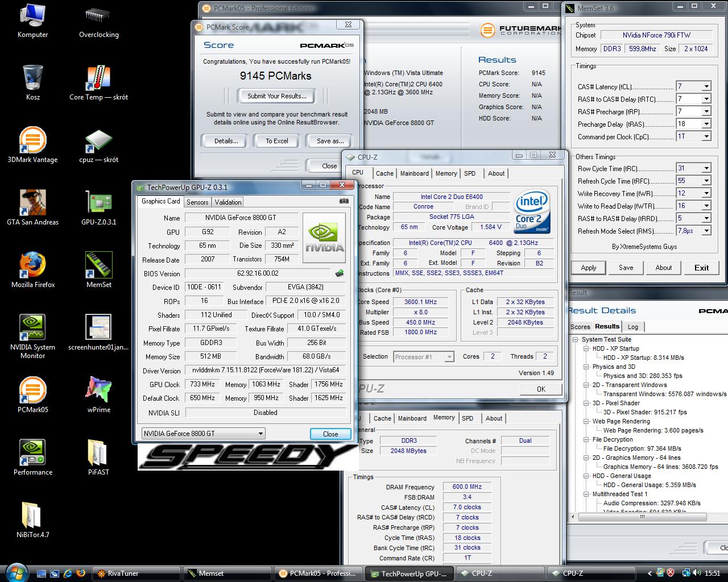The height and width of the screenshot is (582, 728).
Task: Collapse the HDD - XP Startup node
Action: [x=586, y=348]
